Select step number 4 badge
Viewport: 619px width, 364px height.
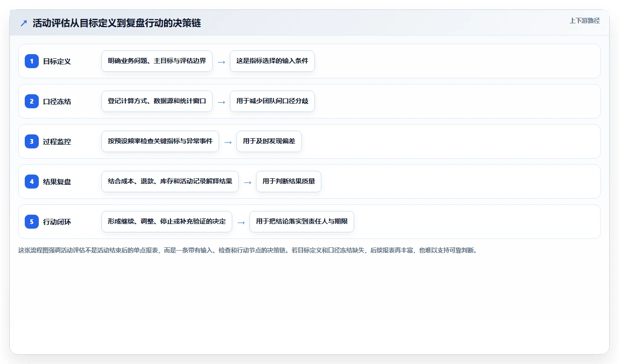(x=32, y=182)
